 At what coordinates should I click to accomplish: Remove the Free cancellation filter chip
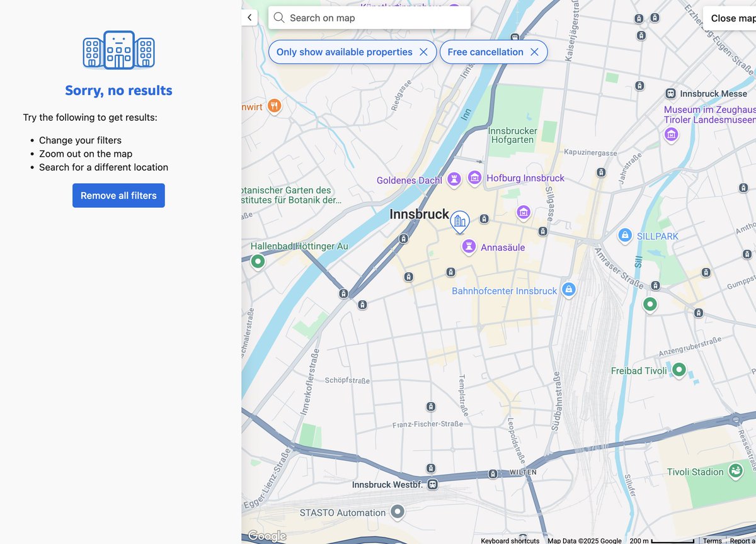[x=534, y=52]
